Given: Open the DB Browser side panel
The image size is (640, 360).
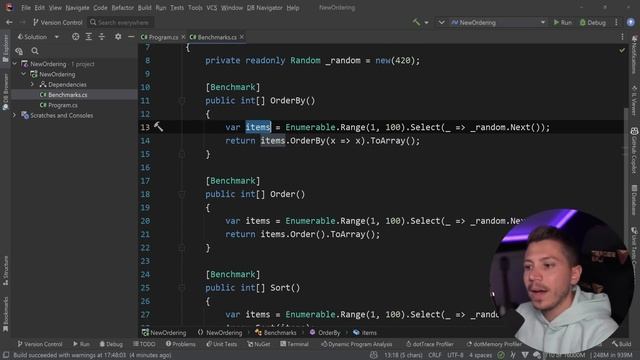Looking at the screenshot, I should click(x=5, y=92).
